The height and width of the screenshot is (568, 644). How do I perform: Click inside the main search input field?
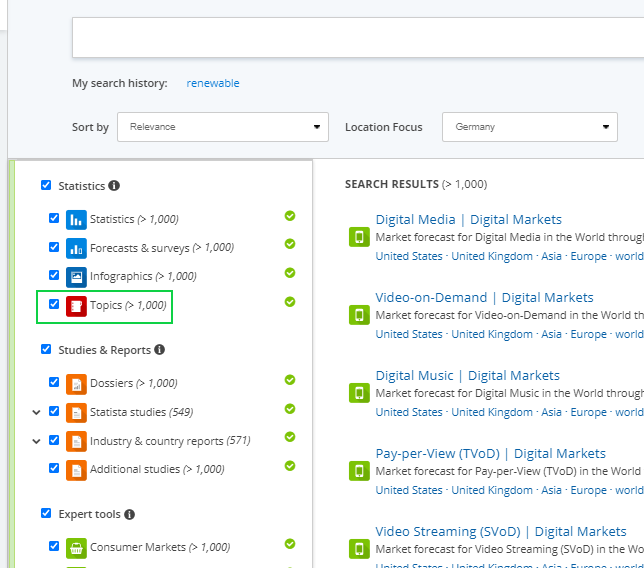click(358, 37)
